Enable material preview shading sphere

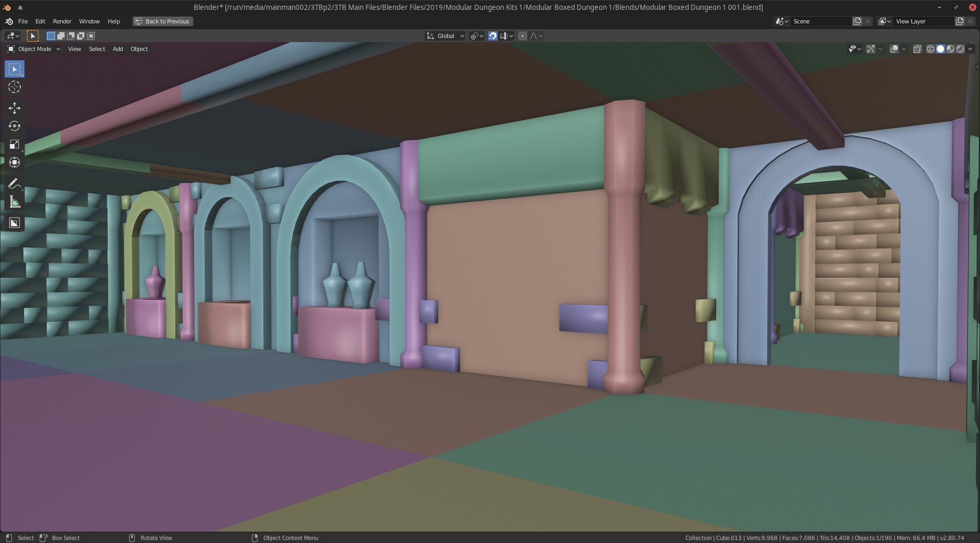coord(951,48)
